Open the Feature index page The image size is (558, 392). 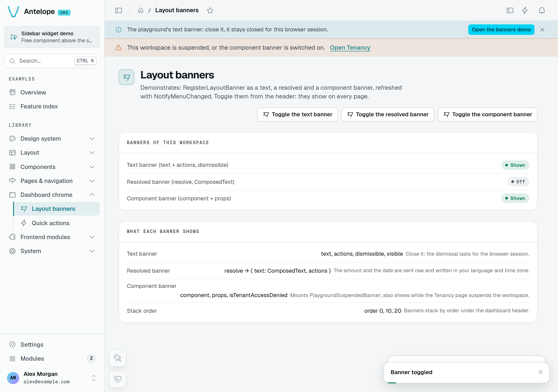click(x=52, y=106)
